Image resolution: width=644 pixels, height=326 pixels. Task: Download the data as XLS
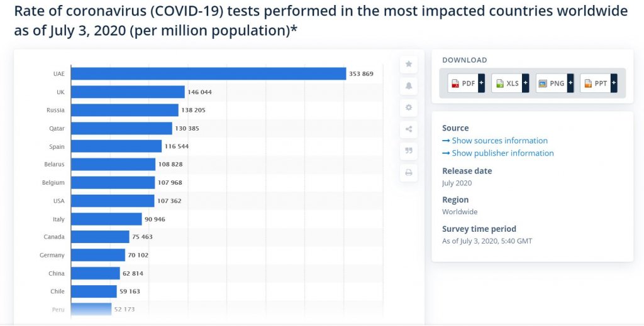tap(507, 83)
